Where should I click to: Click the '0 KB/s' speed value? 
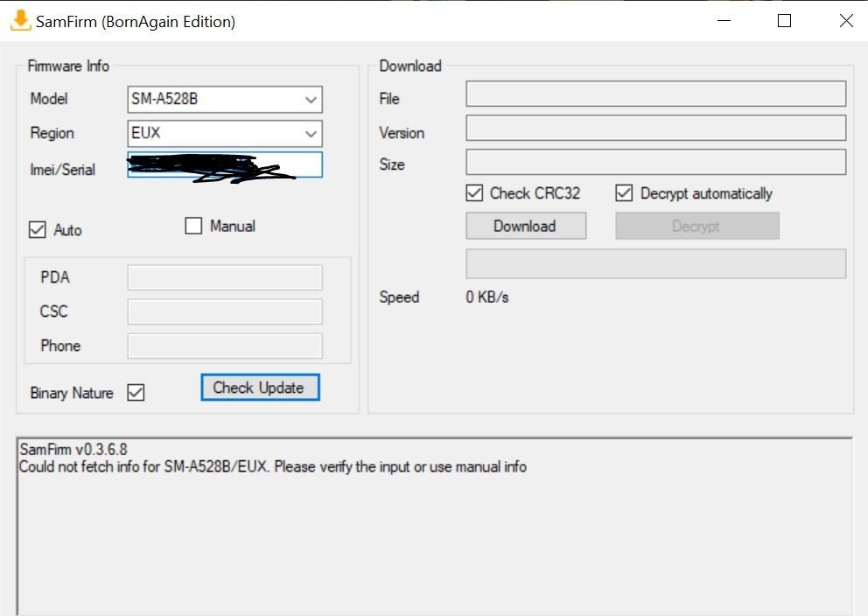tap(487, 297)
